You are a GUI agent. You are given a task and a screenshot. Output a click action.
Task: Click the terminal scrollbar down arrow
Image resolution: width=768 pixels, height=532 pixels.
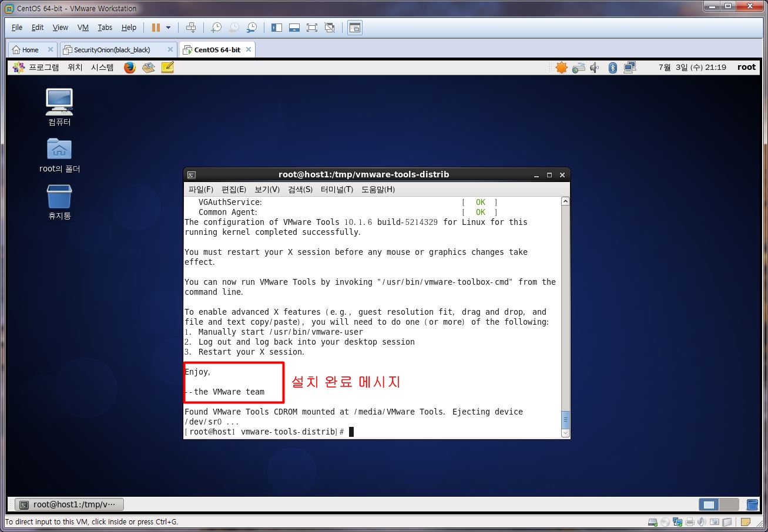[565, 433]
